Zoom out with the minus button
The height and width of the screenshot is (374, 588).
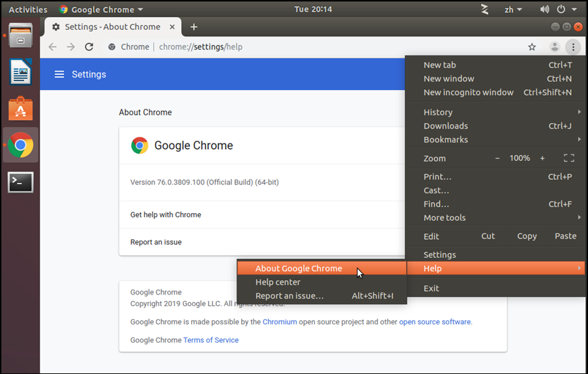pos(497,158)
